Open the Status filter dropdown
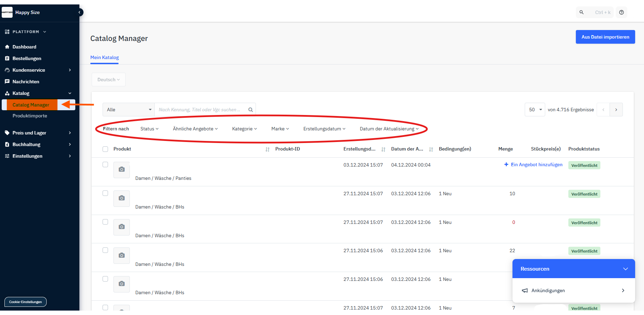The image size is (644, 315). [x=149, y=129]
